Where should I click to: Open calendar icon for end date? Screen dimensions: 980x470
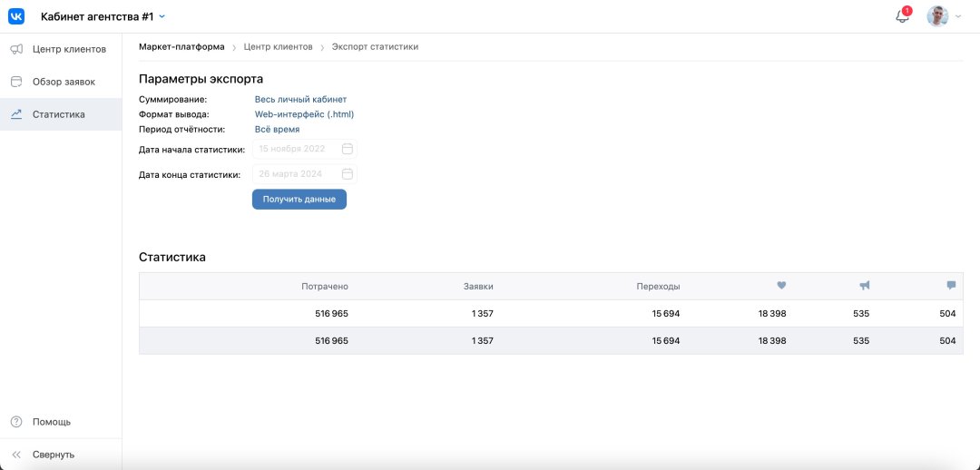click(x=348, y=174)
